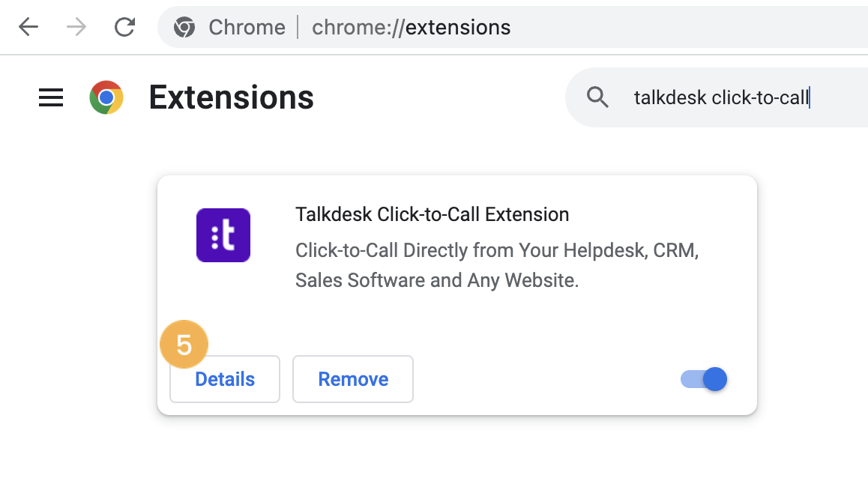
Task: Reload the chrome://extensions page
Action: [124, 26]
